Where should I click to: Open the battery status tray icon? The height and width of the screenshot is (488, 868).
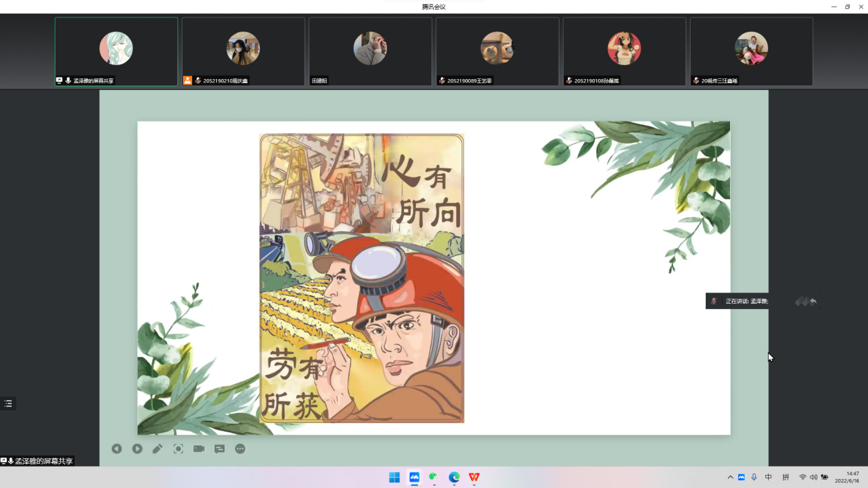tap(825, 477)
